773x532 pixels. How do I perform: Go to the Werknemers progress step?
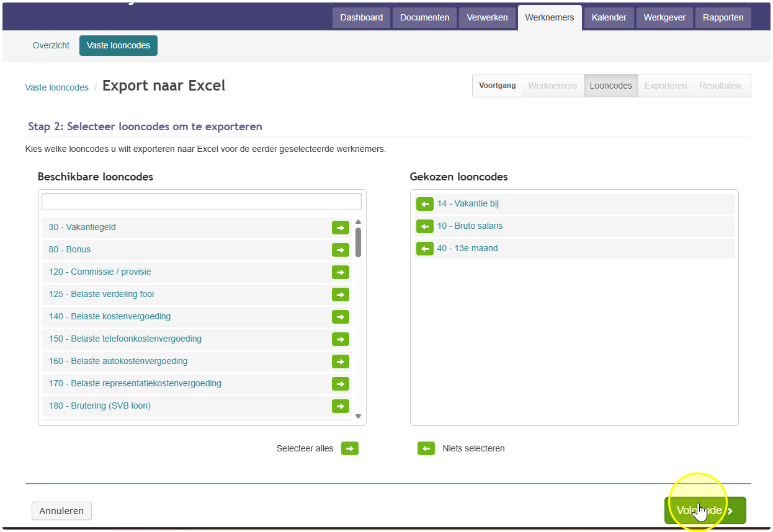coord(553,86)
